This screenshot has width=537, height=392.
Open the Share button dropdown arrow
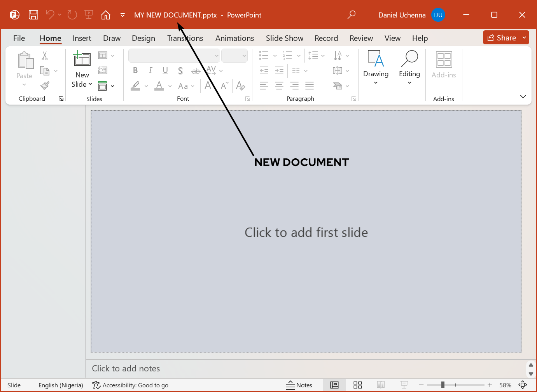[524, 38]
